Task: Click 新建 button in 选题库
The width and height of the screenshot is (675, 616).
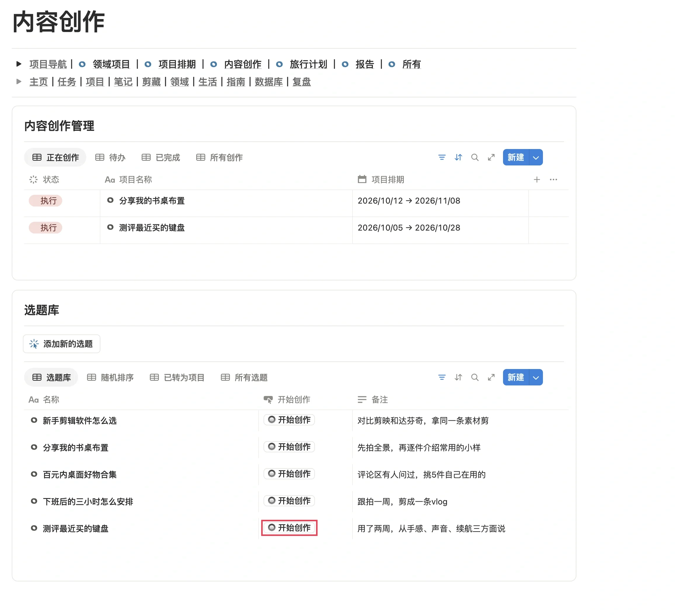Action: (516, 378)
